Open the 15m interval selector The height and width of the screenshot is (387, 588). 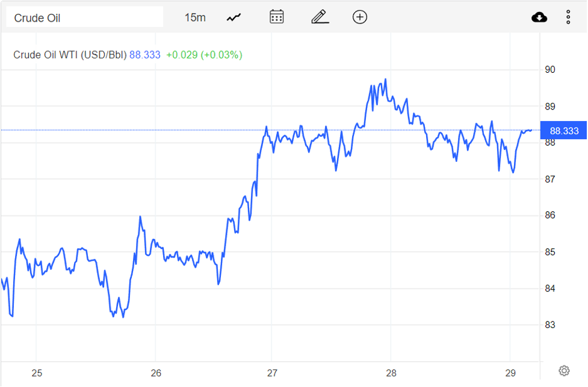click(x=195, y=17)
